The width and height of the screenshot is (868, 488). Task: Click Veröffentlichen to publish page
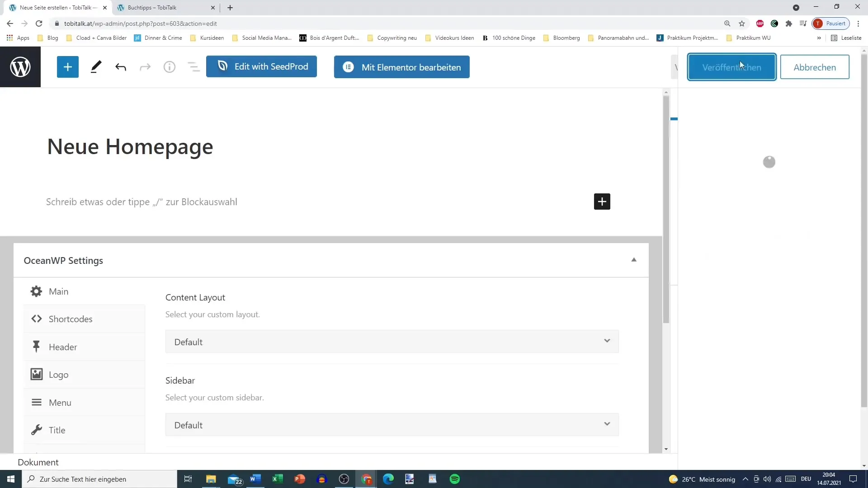[731, 67]
